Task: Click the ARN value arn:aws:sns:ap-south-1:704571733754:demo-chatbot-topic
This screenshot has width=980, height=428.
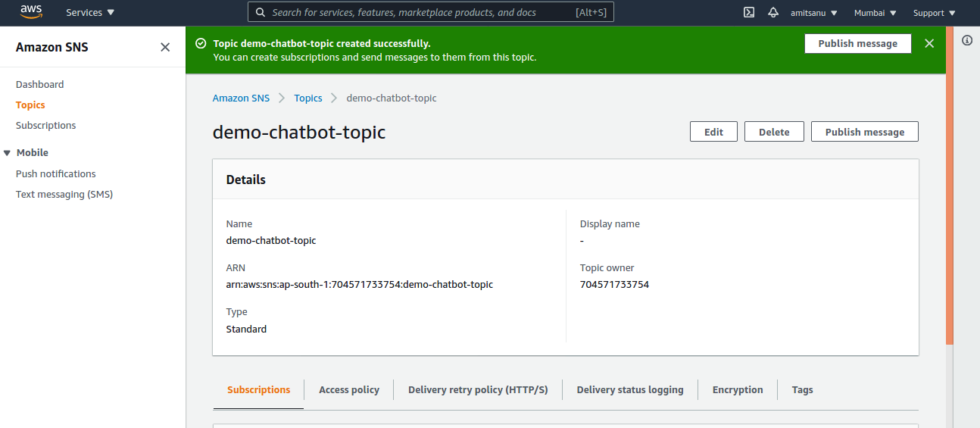Action: (360, 285)
